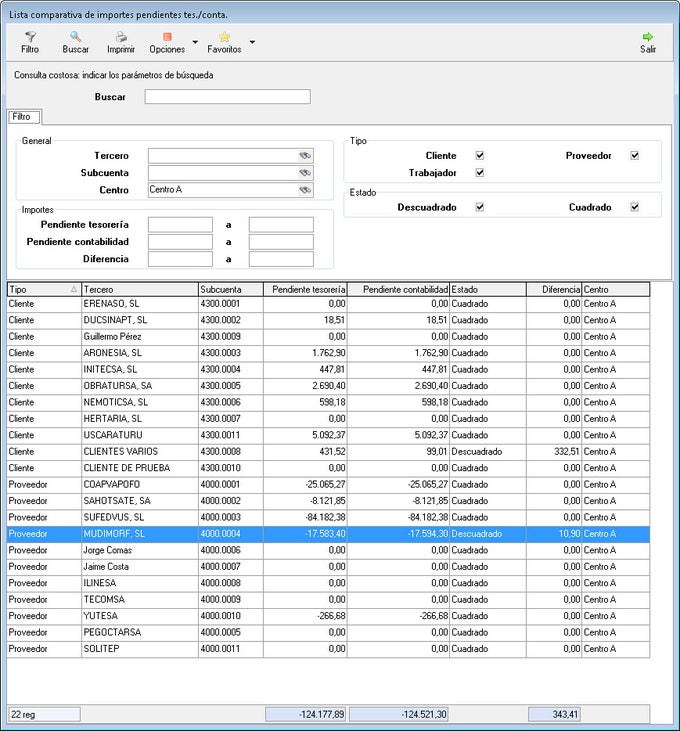Open the Opciones toolbar button
Screen dimensions: 680x731
167,42
